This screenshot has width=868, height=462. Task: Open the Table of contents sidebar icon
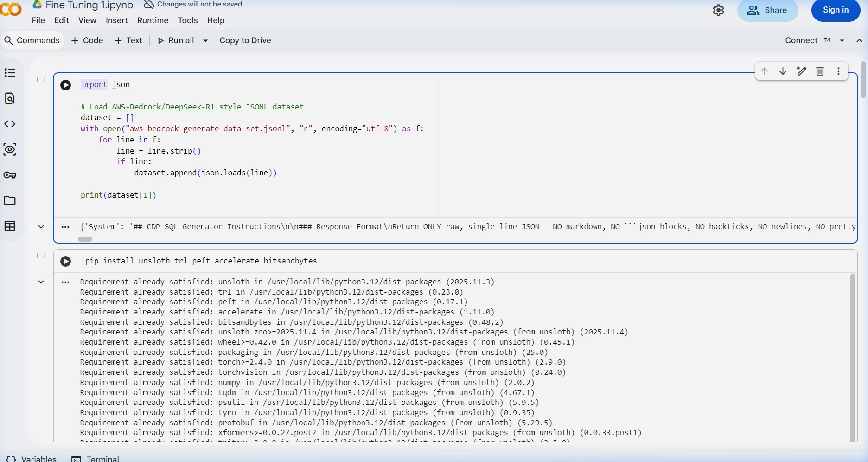tap(10, 73)
